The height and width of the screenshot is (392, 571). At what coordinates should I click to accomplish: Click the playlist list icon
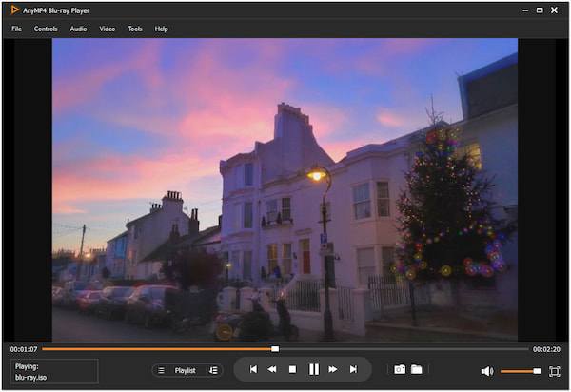(x=161, y=370)
